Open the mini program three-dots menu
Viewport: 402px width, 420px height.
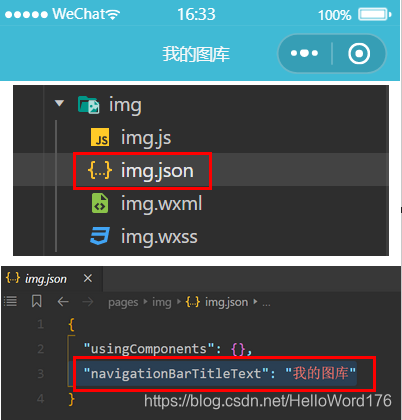[304, 53]
